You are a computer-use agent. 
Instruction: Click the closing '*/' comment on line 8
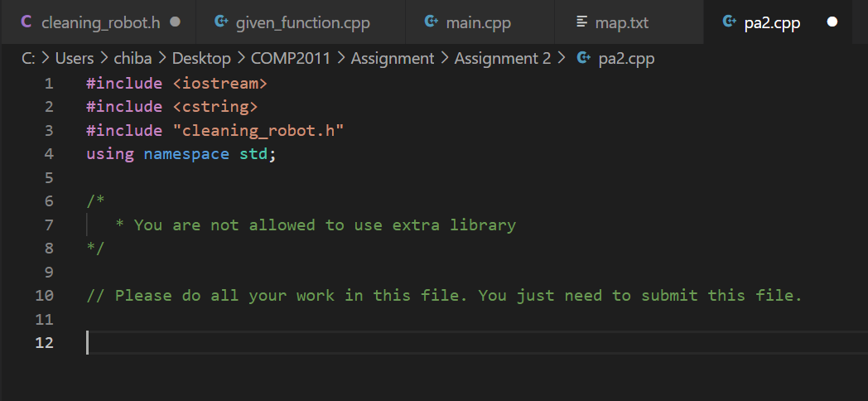point(96,248)
